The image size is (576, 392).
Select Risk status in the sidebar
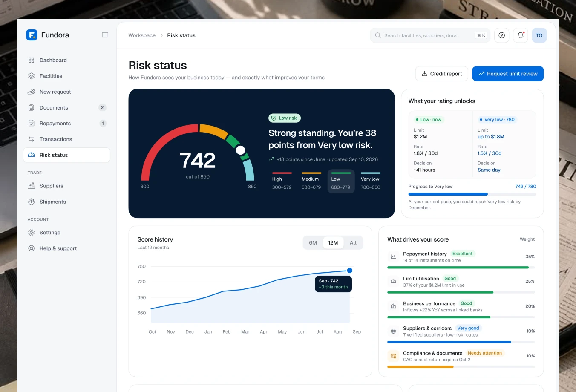click(66, 155)
